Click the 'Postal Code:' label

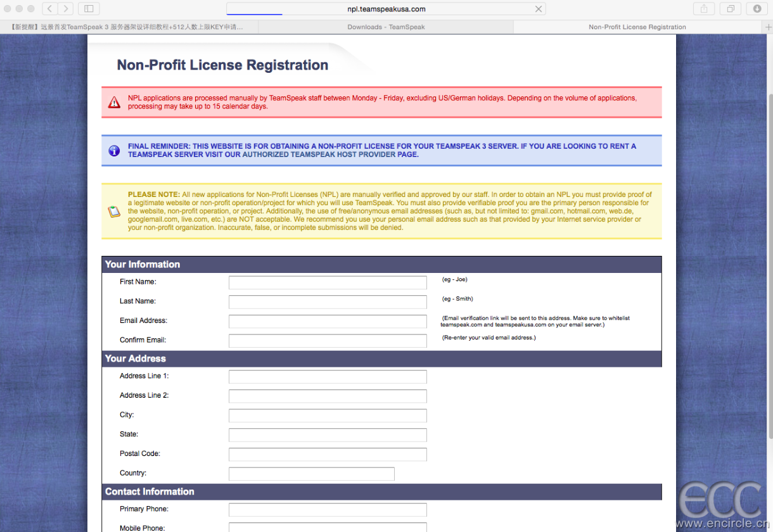[140, 453]
